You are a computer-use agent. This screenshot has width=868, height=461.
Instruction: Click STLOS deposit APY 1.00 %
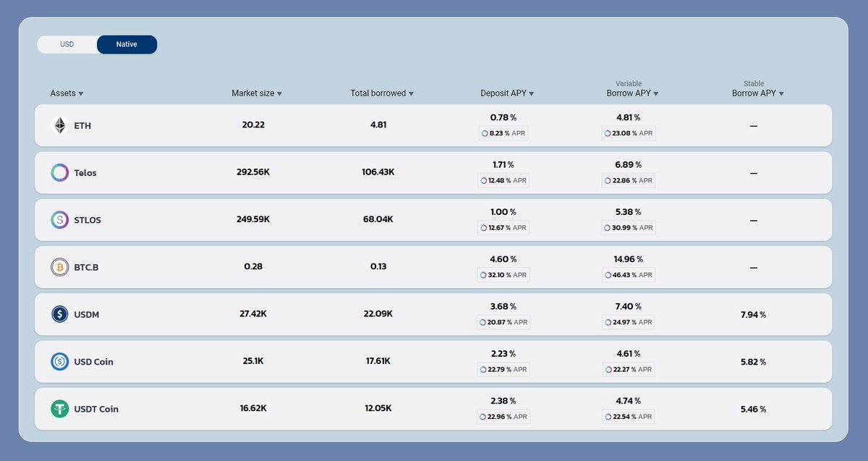(x=503, y=212)
